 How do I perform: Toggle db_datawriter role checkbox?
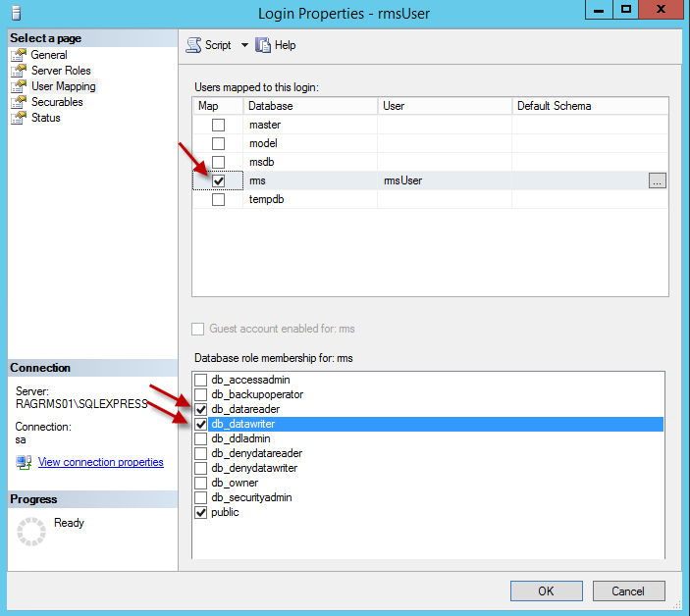[200, 424]
